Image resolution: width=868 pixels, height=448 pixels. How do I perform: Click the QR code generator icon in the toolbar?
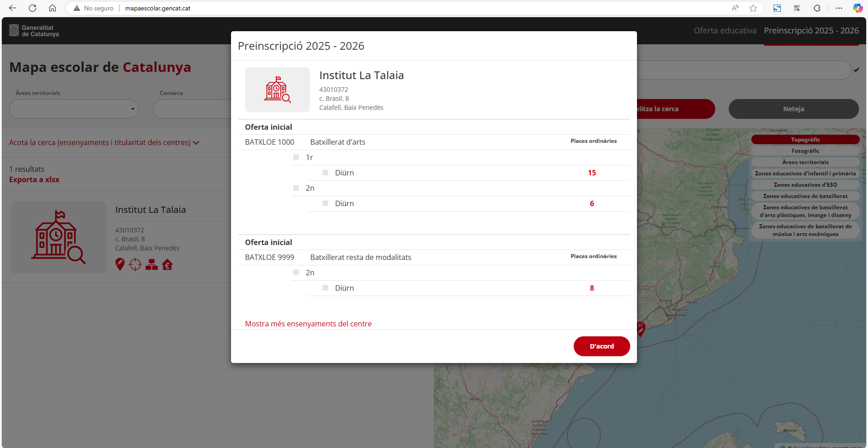pyautogui.click(x=797, y=8)
